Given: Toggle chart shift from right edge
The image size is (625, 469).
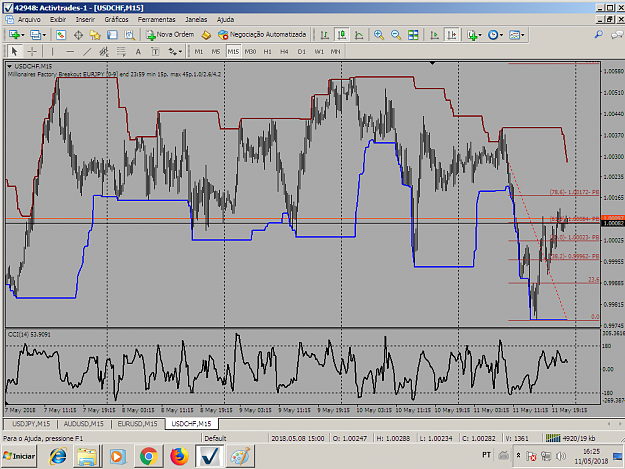Looking at the screenshot, I should [x=452, y=35].
